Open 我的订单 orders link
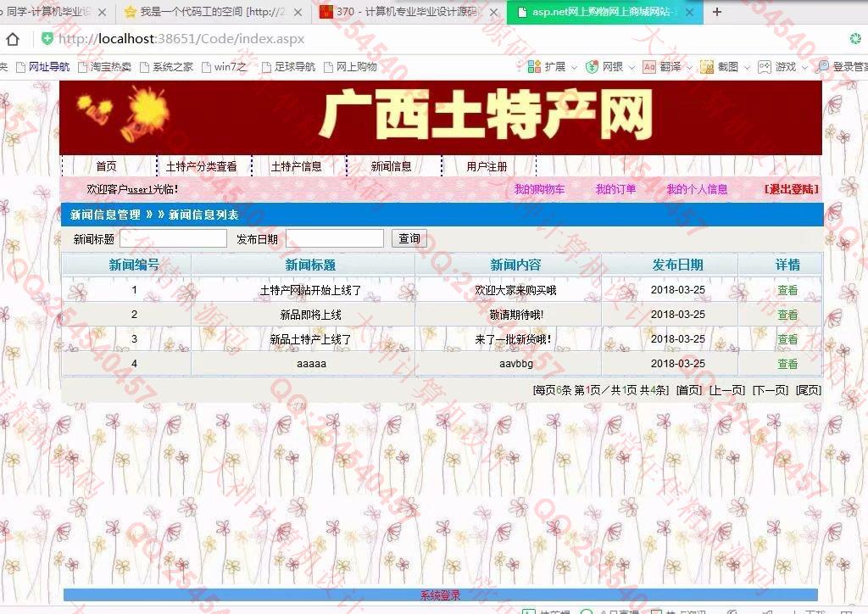The width and height of the screenshot is (868, 614). click(x=615, y=189)
